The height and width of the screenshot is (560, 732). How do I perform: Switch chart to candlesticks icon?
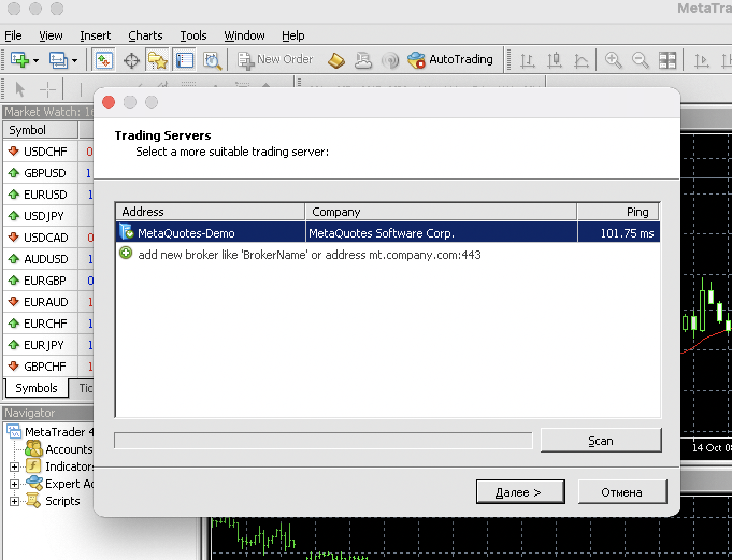coord(554,60)
